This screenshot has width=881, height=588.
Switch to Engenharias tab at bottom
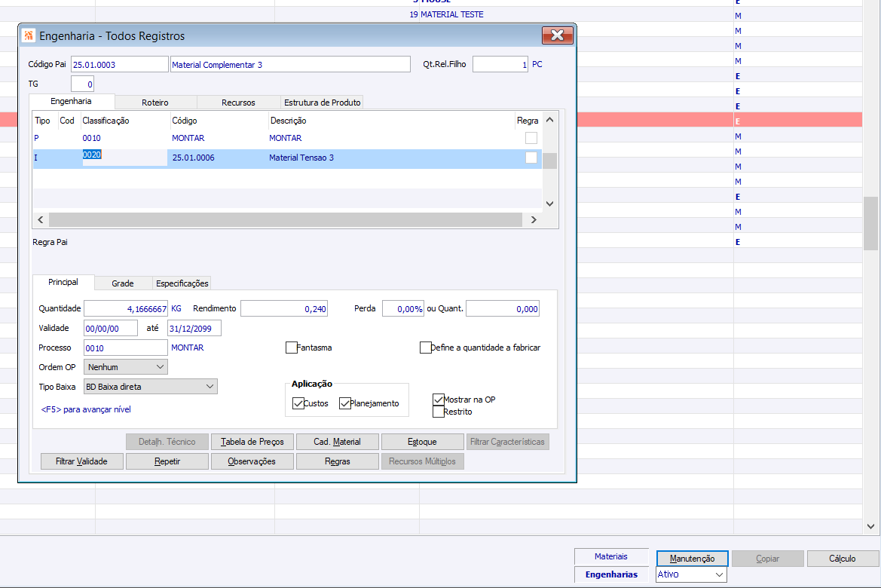click(x=611, y=574)
